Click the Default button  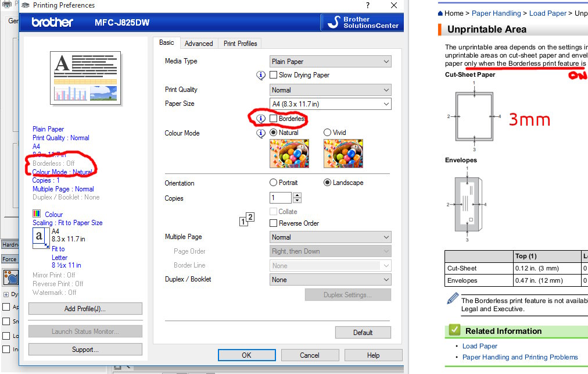[363, 333]
